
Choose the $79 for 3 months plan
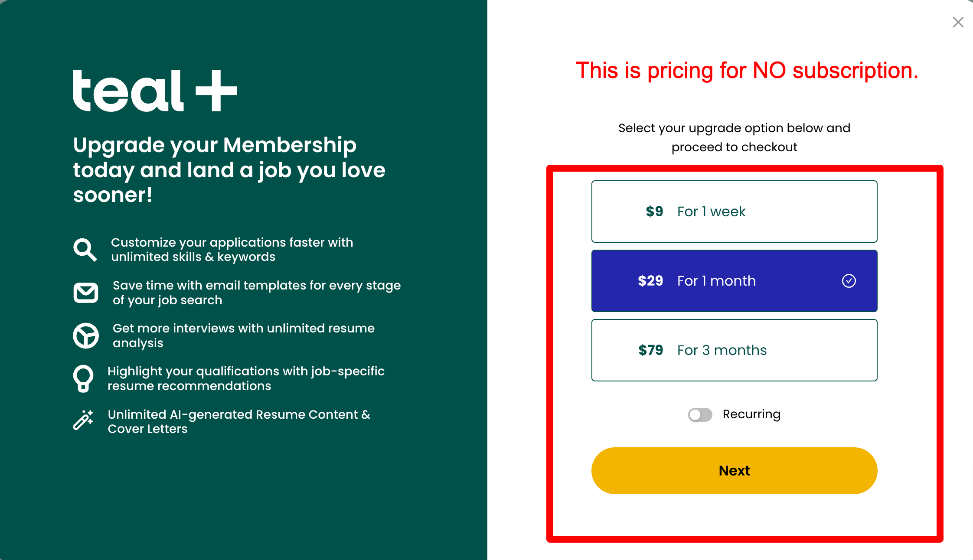click(x=734, y=350)
